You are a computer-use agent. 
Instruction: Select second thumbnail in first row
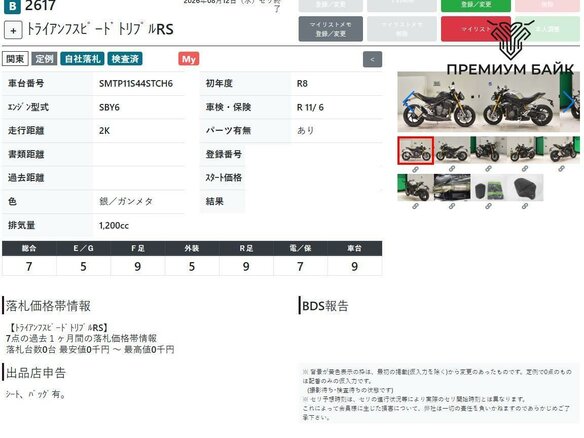pyautogui.click(x=452, y=150)
